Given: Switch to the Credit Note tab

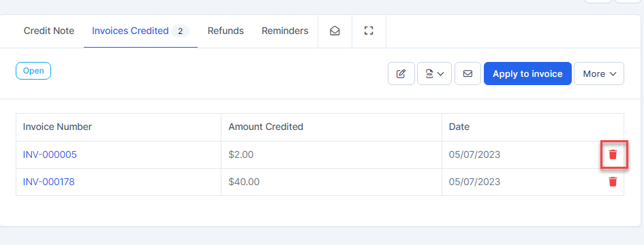Looking at the screenshot, I should point(49,31).
